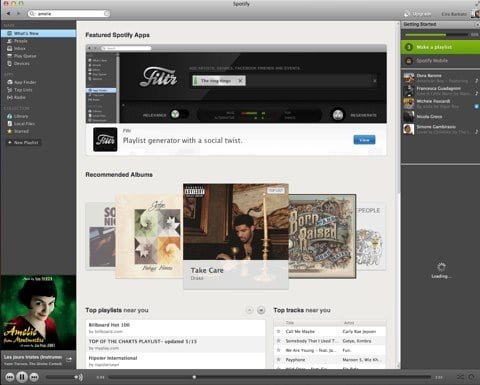Open Billboard Hot 100 playlist
This screenshot has width=480, height=385.
pos(175,328)
